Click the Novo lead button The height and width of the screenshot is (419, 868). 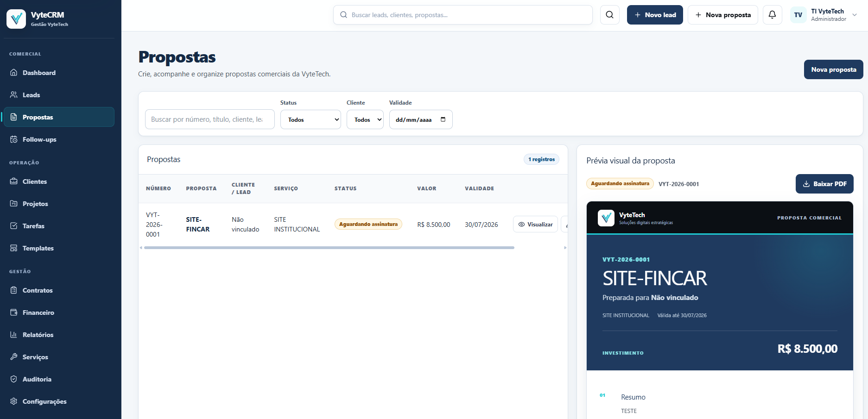(655, 15)
